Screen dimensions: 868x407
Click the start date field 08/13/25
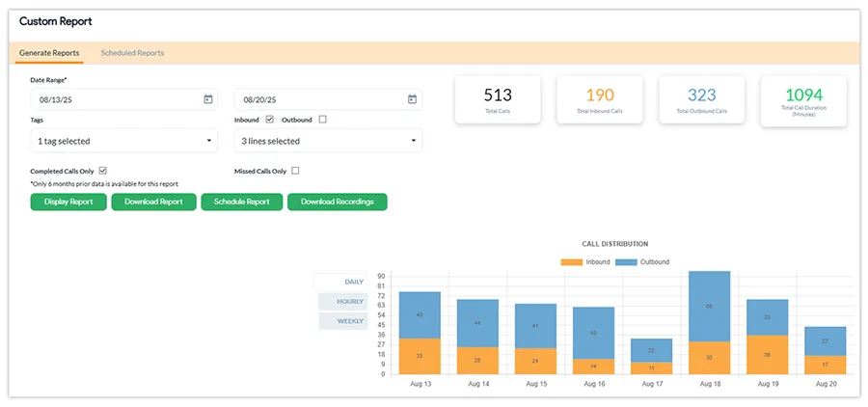coord(124,99)
